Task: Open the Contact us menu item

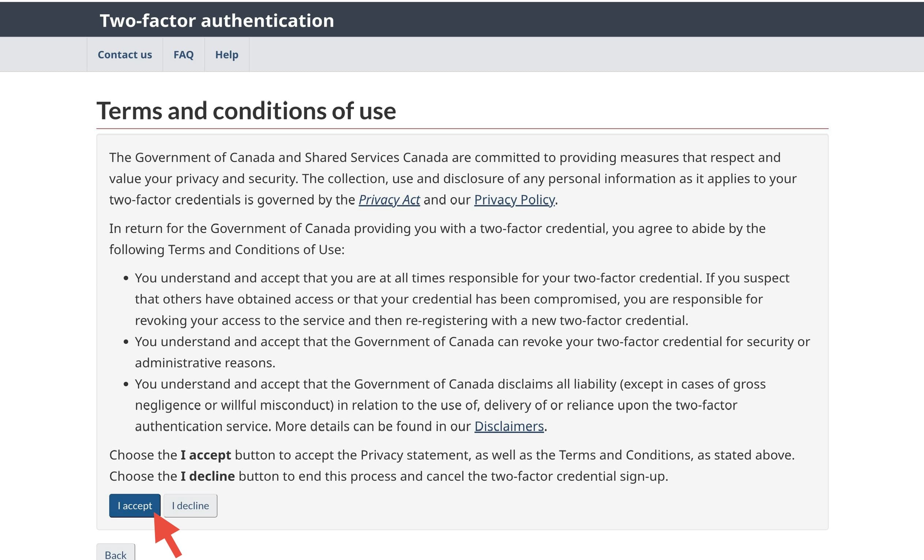Action: point(125,55)
